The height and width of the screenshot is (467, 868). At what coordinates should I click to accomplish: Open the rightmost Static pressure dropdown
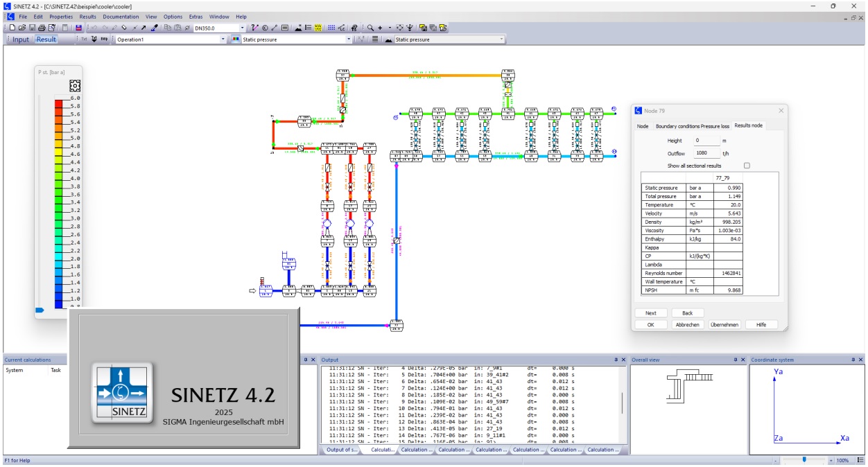click(x=502, y=39)
